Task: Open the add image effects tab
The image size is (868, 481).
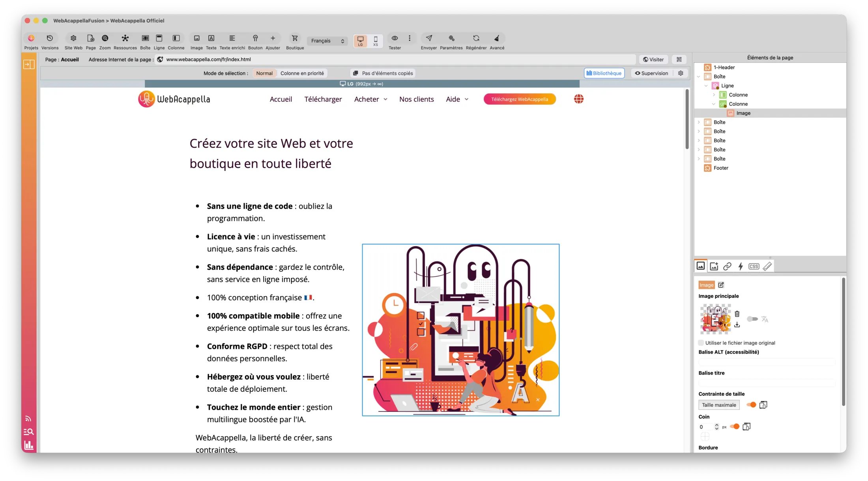Action: pyautogui.click(x=714, y=267)
